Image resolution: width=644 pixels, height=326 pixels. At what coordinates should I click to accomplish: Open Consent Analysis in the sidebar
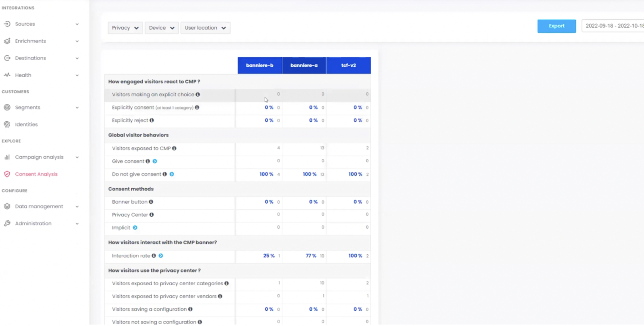pyautogui.click(x=36, y=174)
